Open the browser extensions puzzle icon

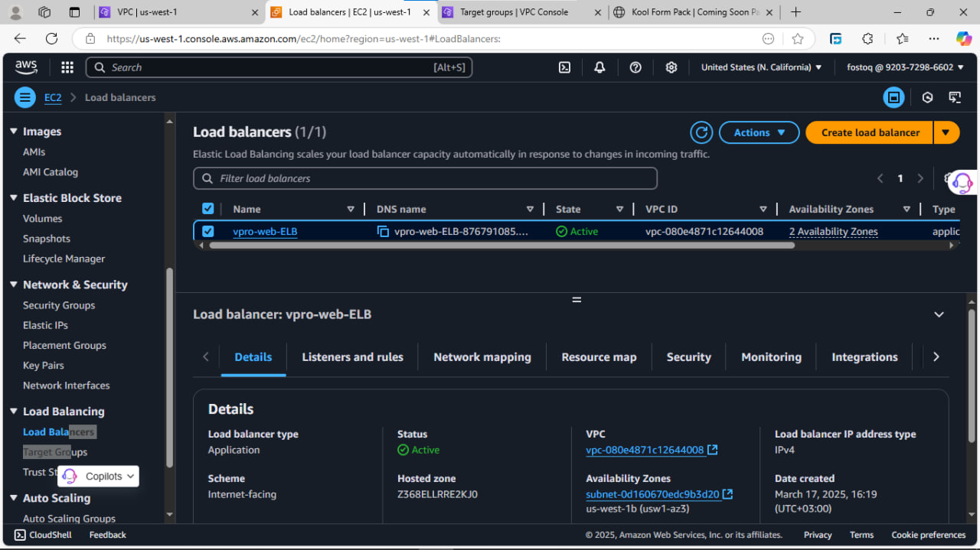coord(867,38)
